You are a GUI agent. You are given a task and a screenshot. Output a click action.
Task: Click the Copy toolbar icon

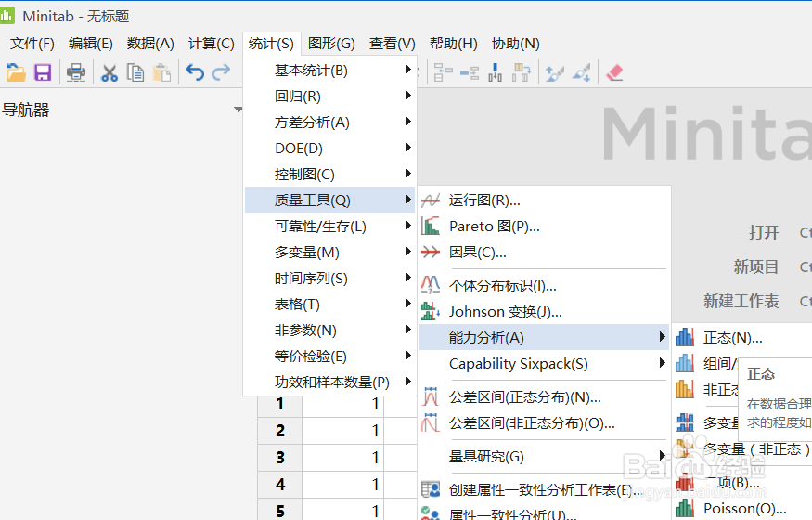pos(135,72)
